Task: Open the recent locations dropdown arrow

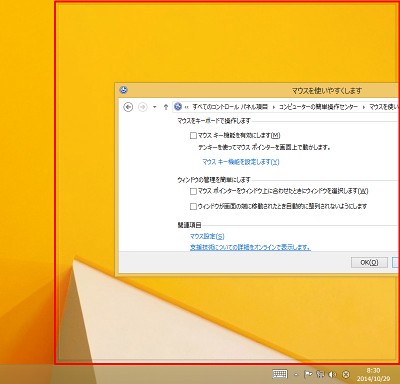Action: pos(155,107)
